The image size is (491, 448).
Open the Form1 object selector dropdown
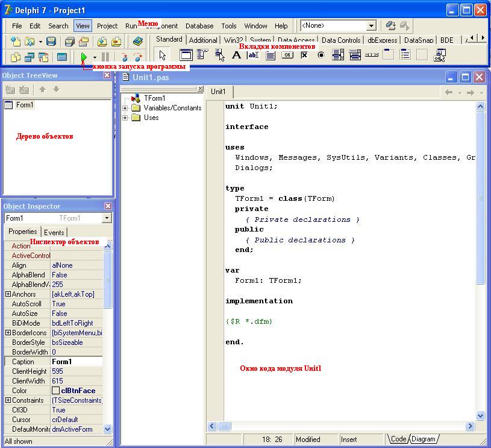[x=107, y=218]
